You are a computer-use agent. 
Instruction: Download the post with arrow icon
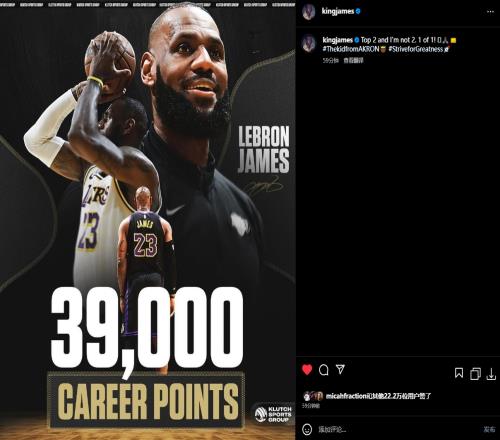(491, 374)
